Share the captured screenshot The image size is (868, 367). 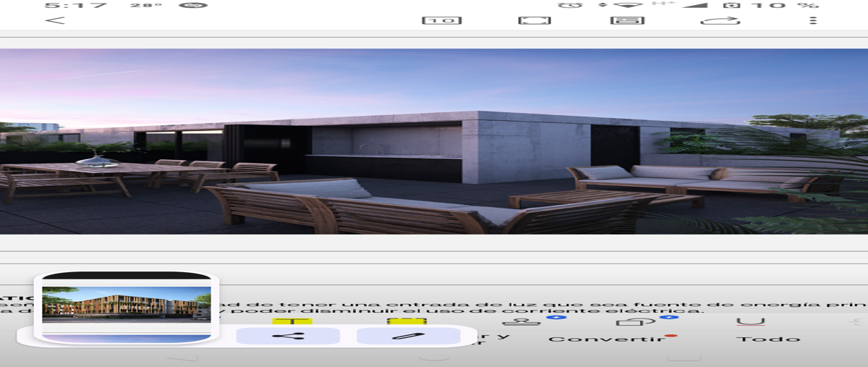click(x=288, y=336)
